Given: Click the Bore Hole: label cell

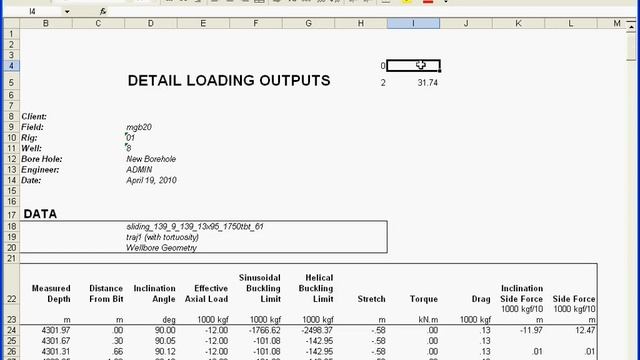Looking at the screenshot, I should (x=42, y=159).
